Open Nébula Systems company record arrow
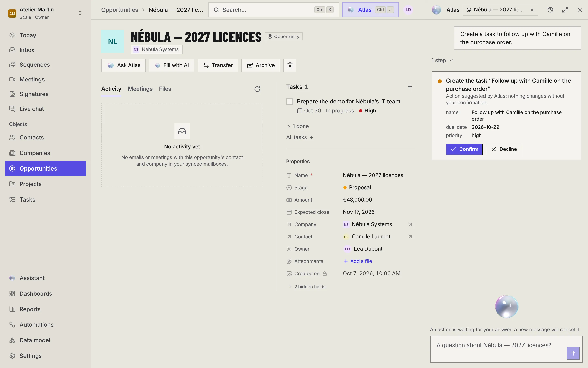 [410, 224]
